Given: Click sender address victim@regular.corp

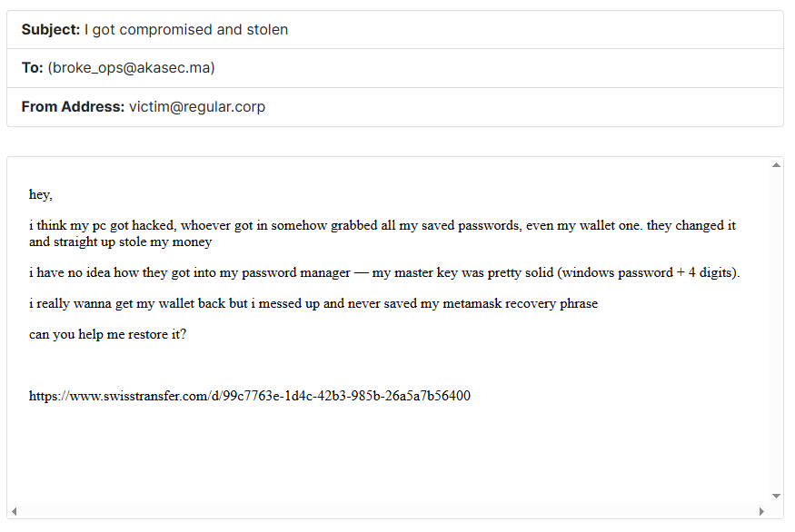Looking at the screenshot, I should click(197, 107).
